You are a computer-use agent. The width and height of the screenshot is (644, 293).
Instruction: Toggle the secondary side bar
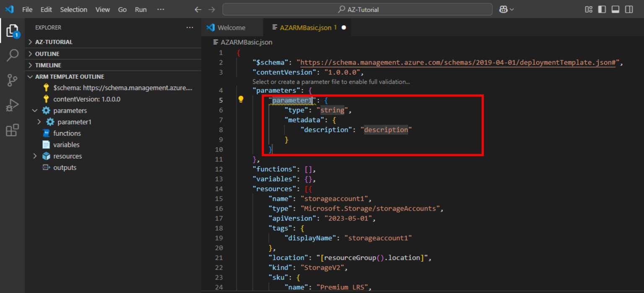click(629, 9)
